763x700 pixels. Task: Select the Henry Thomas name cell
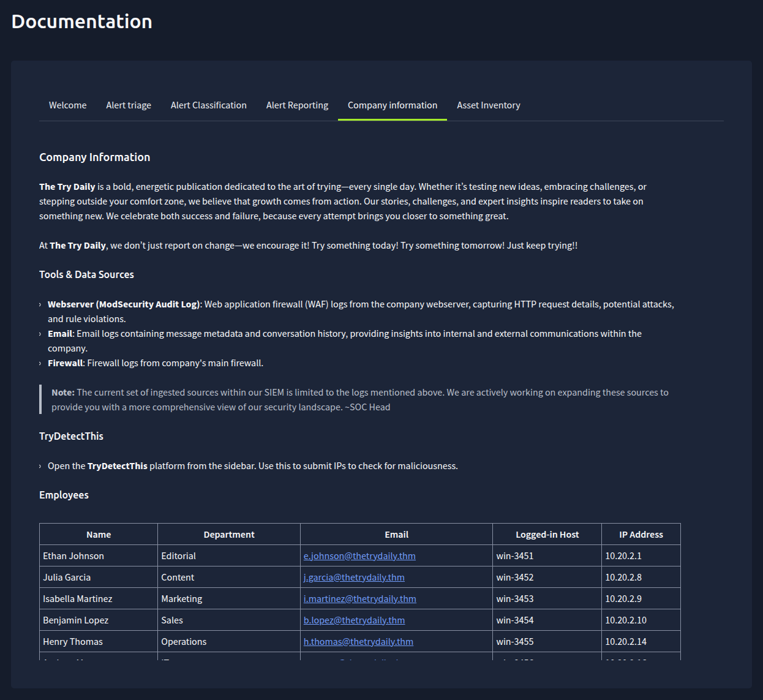tap(99, 642)
